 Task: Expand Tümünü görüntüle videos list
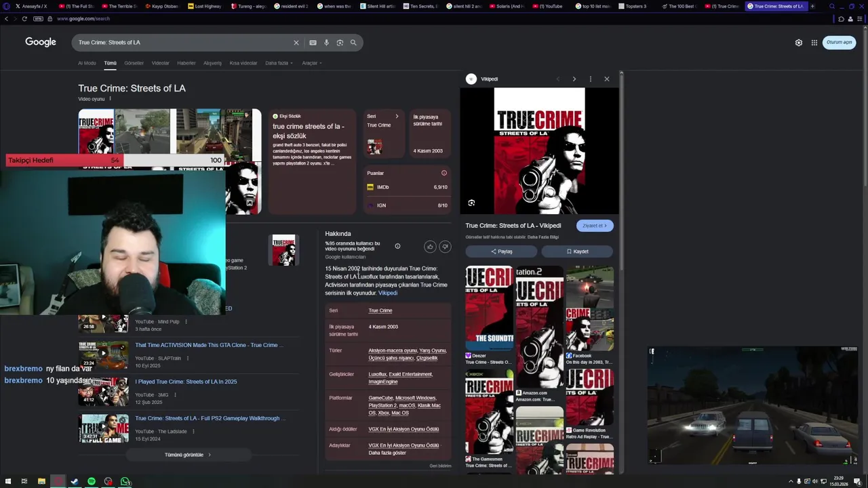tap(188, 455)
